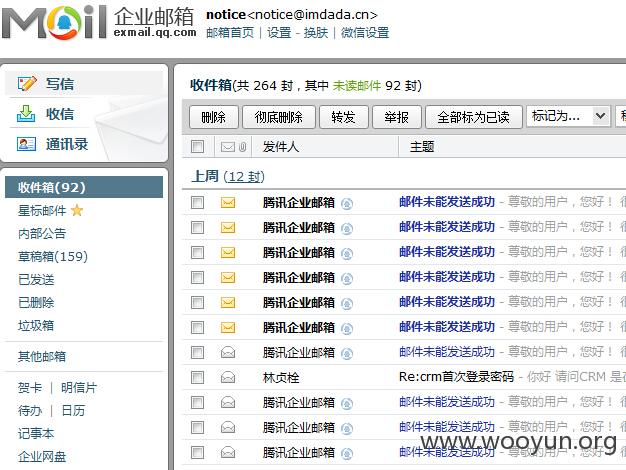Open 草稿箱(159) folder
The image size is (626, 470).
[x=53, y=256]
